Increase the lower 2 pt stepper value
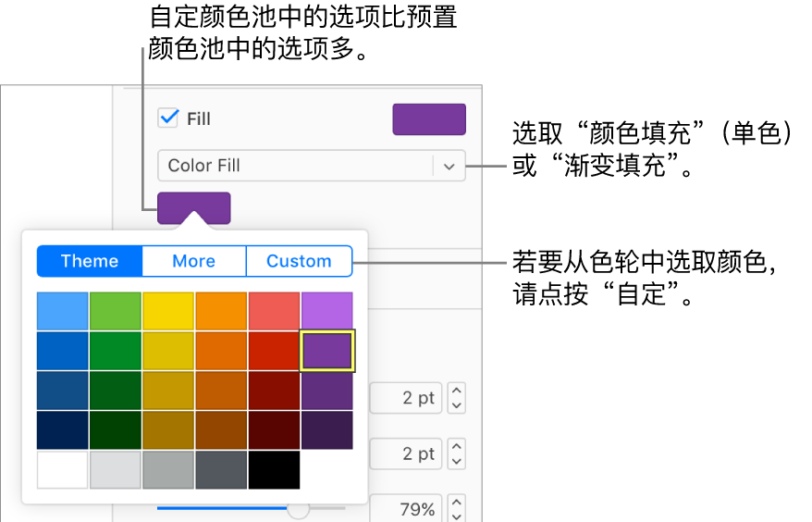The image size is (812, 522). tap(456, 446)
